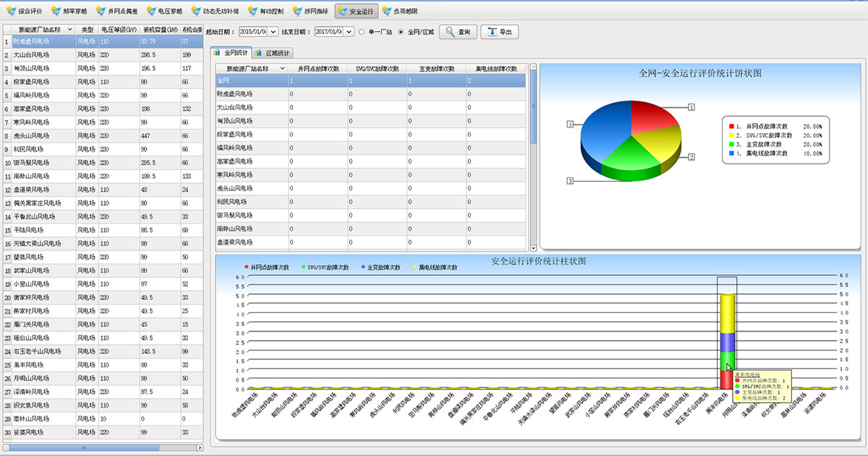Click the 查询 search button
Screen dimensions: 868x456
click(x=459, y=32)
